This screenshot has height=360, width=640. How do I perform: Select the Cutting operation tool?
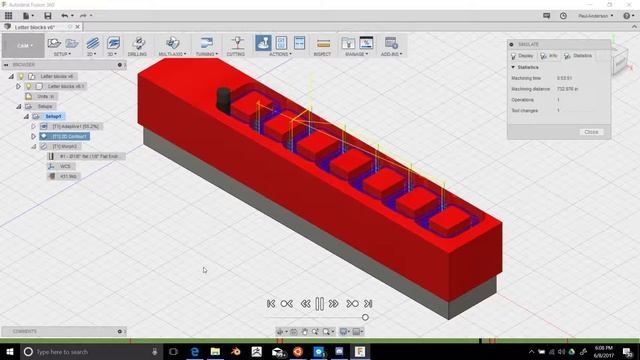(237, 43)
